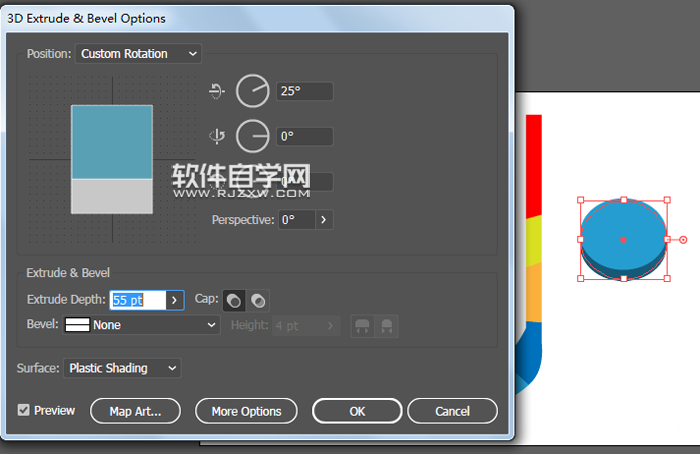Click the Bevel Height field
Screen dimensions: 700x454
tap(297, 325)
